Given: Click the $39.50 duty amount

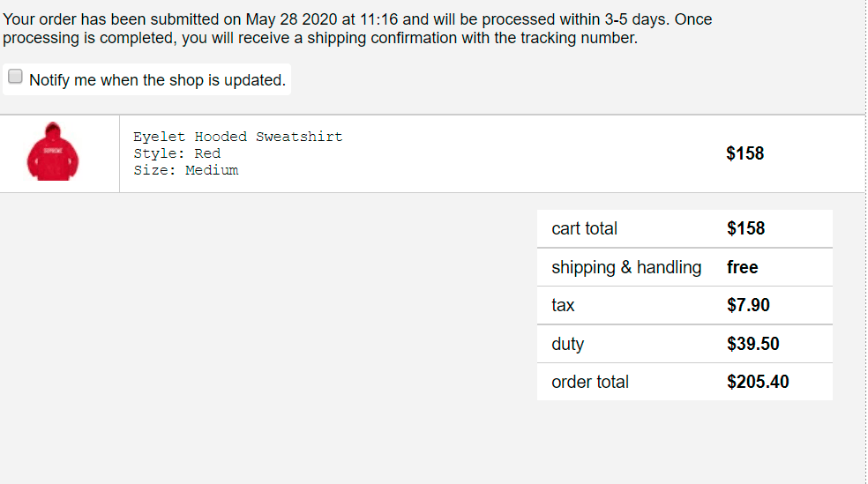Looking at the screenshot, I should [x=752, y=344].
